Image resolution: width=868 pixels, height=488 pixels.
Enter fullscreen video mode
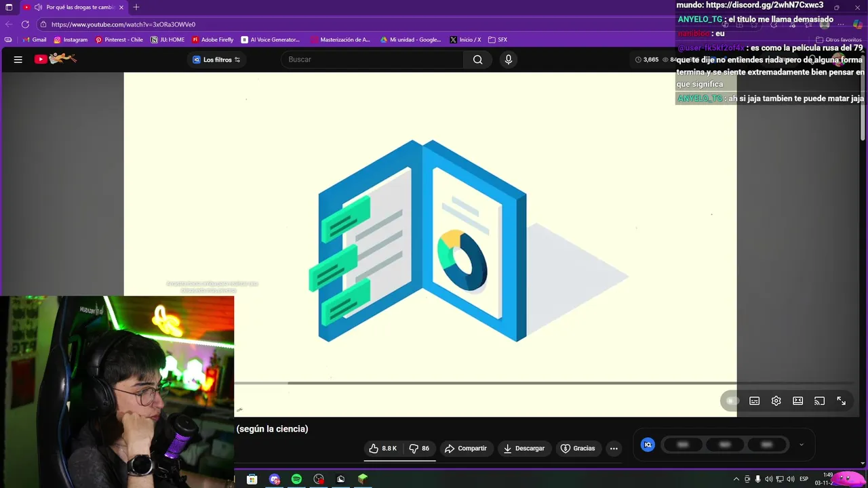842,401
